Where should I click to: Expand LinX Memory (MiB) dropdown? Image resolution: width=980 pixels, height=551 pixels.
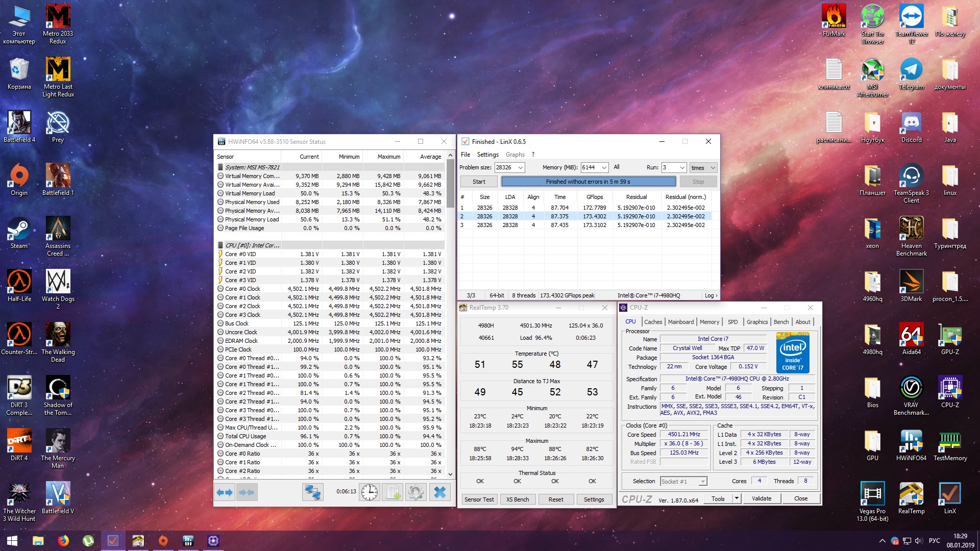tap(604, 168)
